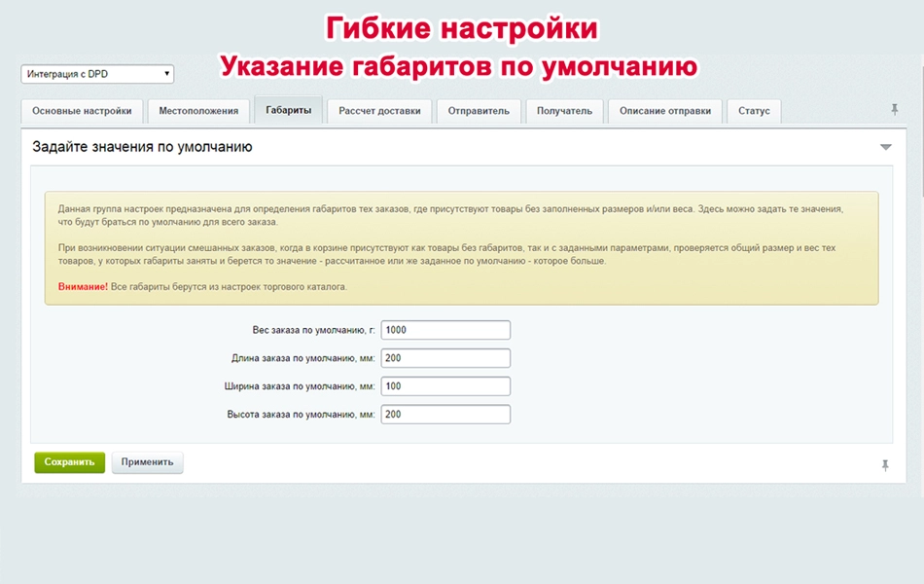Image resolution: width=924 pixels, height=584 pixels.
Task: Click the green Сохранить button
Action: point(69,462)
